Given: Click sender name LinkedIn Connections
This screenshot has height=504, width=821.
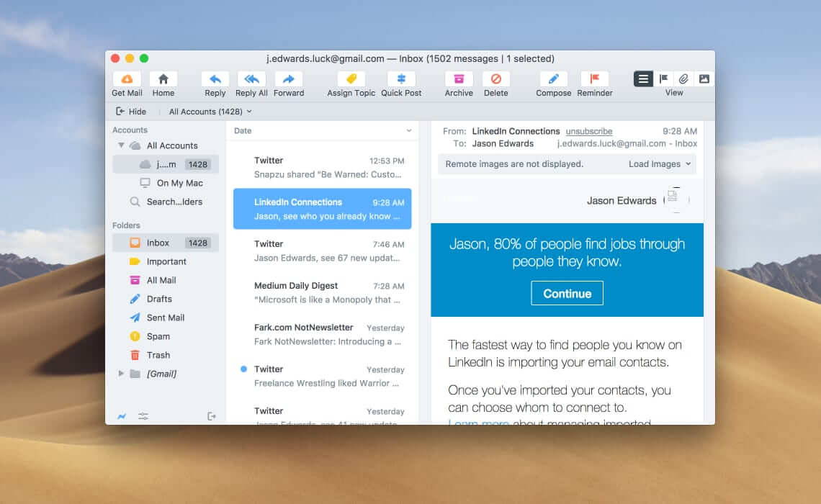Looking at the screenshot, I should click(x=516, y=131).
